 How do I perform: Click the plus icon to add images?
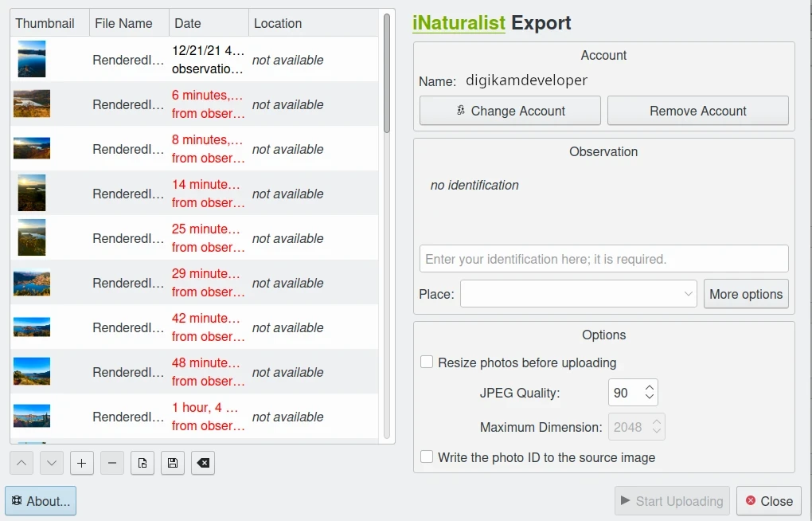(82, 463)
